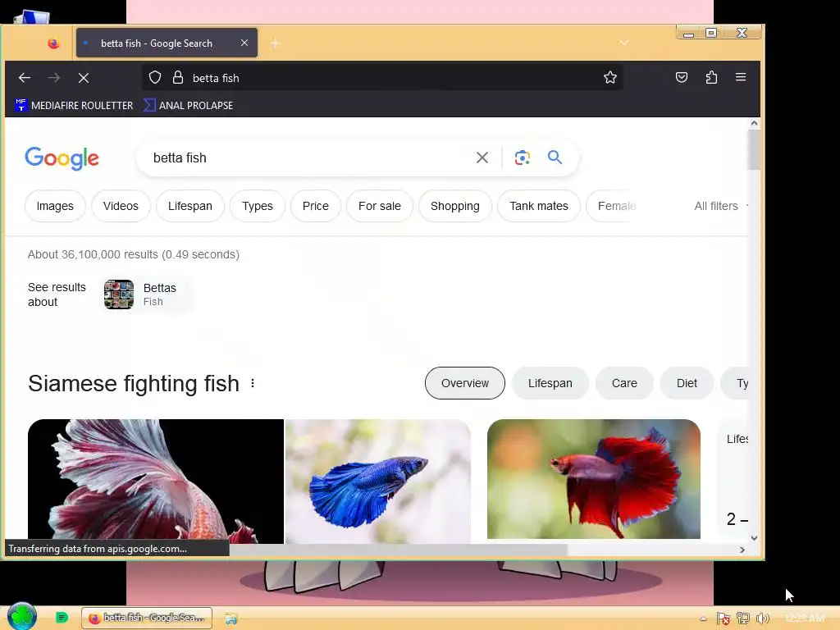Image resolution: width=840 pixels, height=630 pixels.
Task: Open more options beside Siamese fighting fish
Action: [253, 384]
